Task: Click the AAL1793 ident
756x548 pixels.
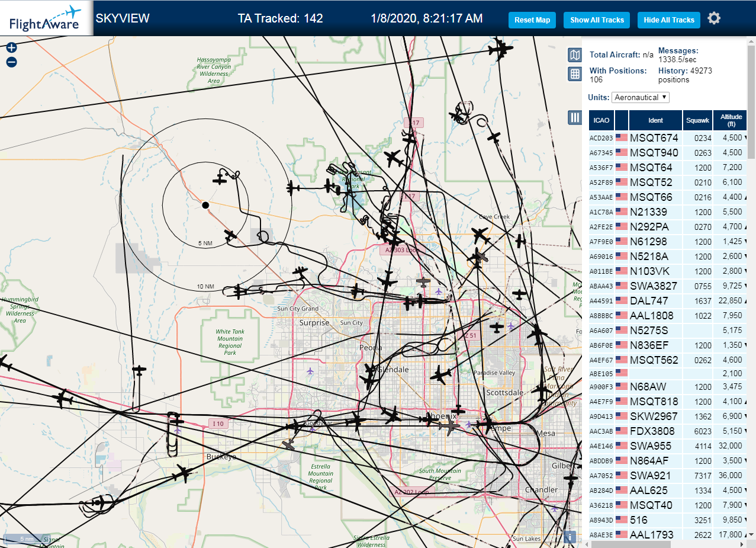Action: (x=652, y=534)
